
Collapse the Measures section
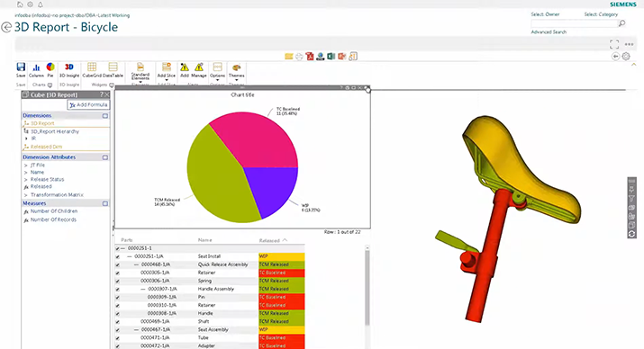tap(105, 203)
